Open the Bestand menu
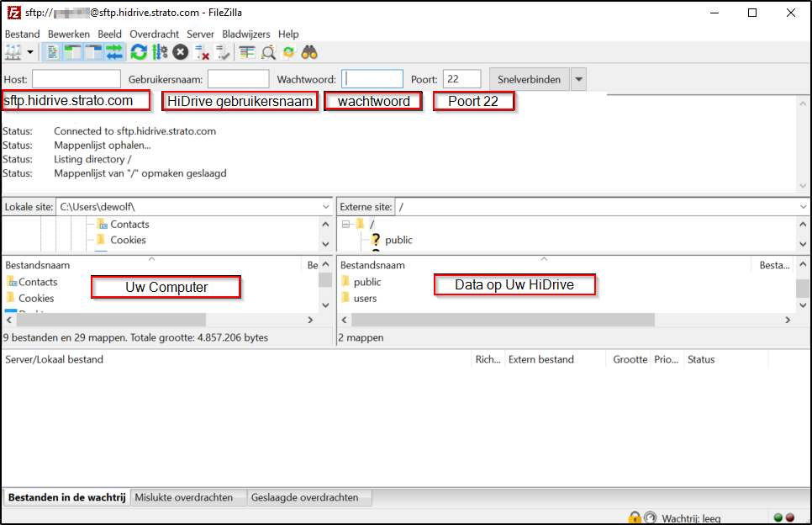The width and height of the screenshot is (812, 525). click(22, 34)
